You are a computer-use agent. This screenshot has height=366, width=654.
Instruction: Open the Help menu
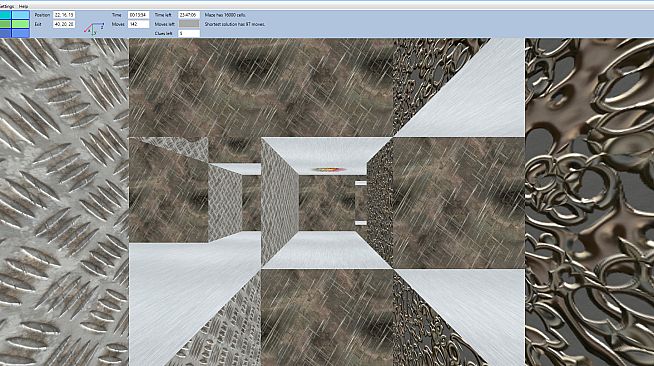(24, 6)
